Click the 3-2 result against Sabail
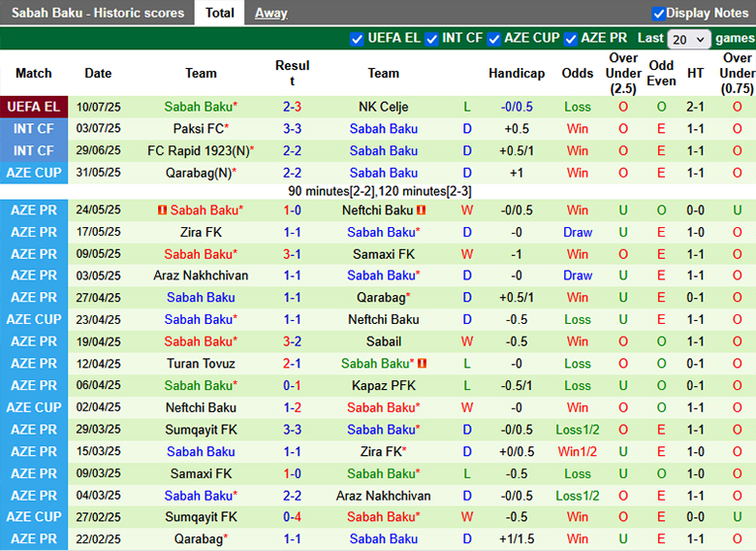 (x=292, y=341)
